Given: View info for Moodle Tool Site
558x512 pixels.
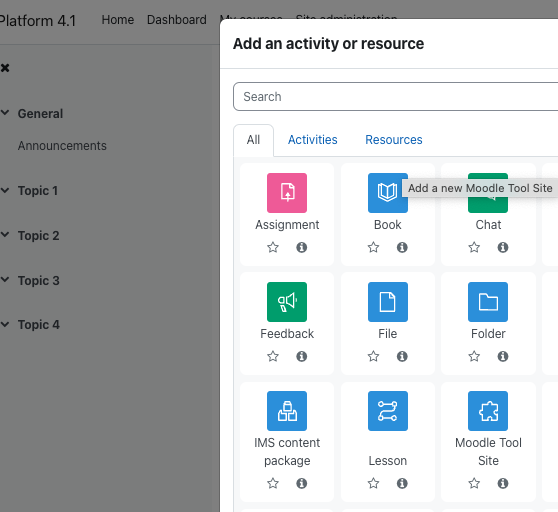Looking at the screenshot, I should [x=503, y=483].
